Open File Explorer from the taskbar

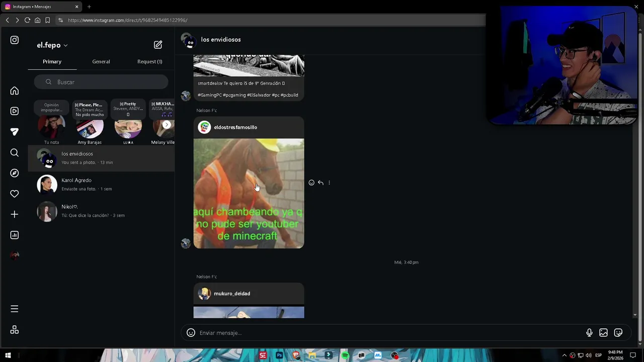(x=312, y=355)
